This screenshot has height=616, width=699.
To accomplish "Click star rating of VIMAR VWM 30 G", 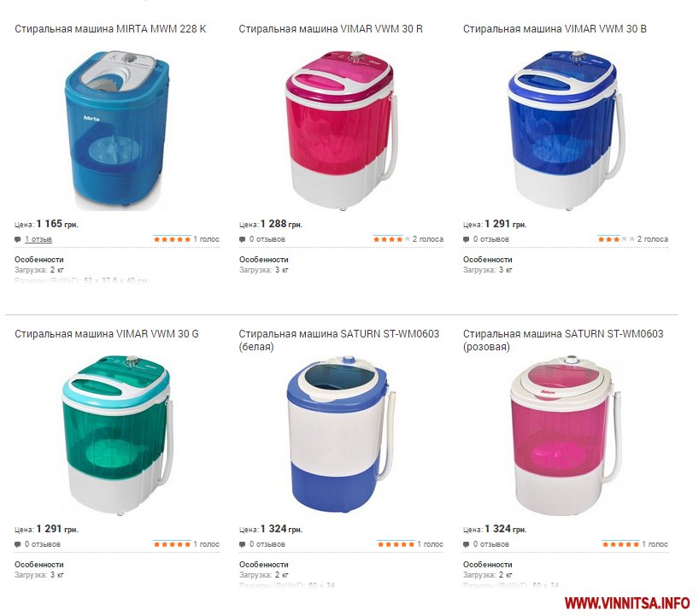I will [x=172, y=544].
